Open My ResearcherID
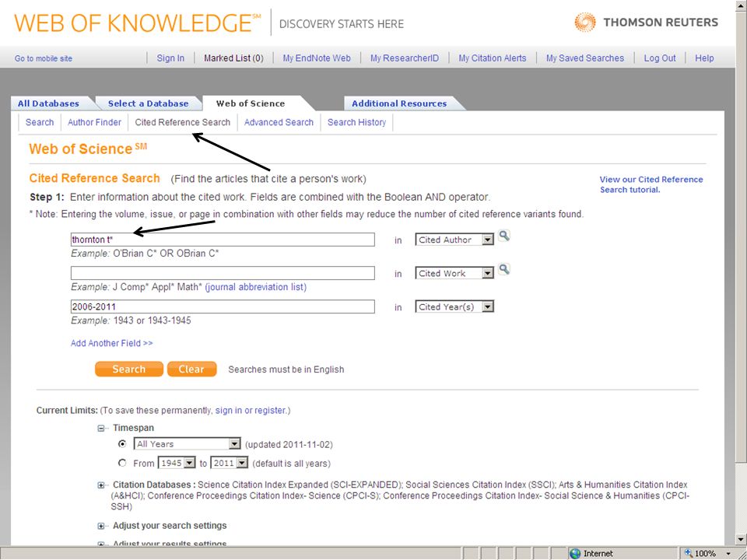The width and height of the screenshot is (747, 560). tap(405, 58)
